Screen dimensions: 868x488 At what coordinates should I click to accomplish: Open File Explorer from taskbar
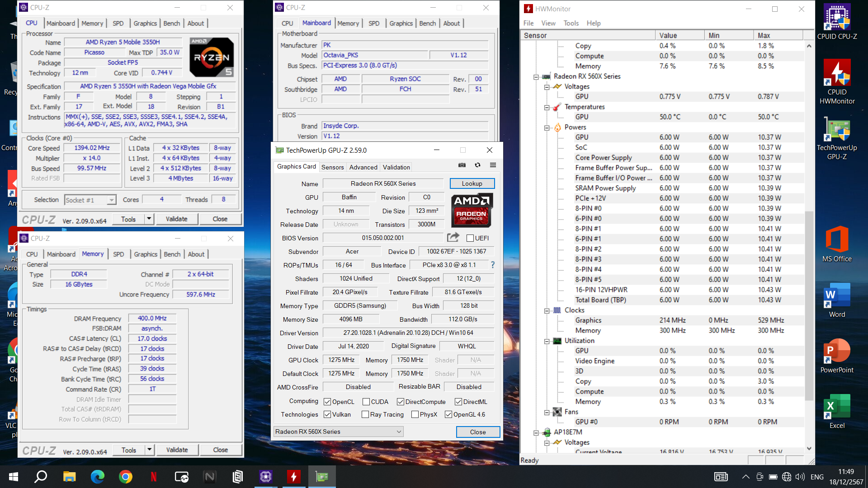69,476
